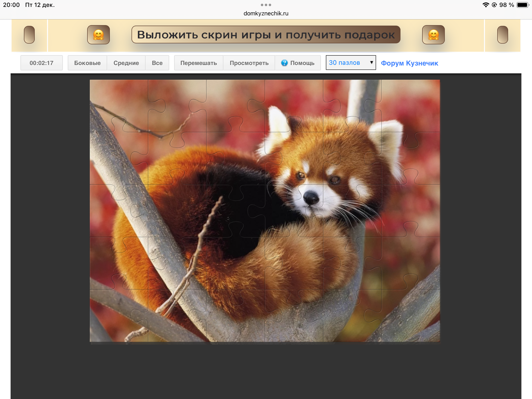Image resolution: width=532 pixels, height=399 pixels.
Task: Tap the battery icon in status bar
Action: (x=522, y=5)
